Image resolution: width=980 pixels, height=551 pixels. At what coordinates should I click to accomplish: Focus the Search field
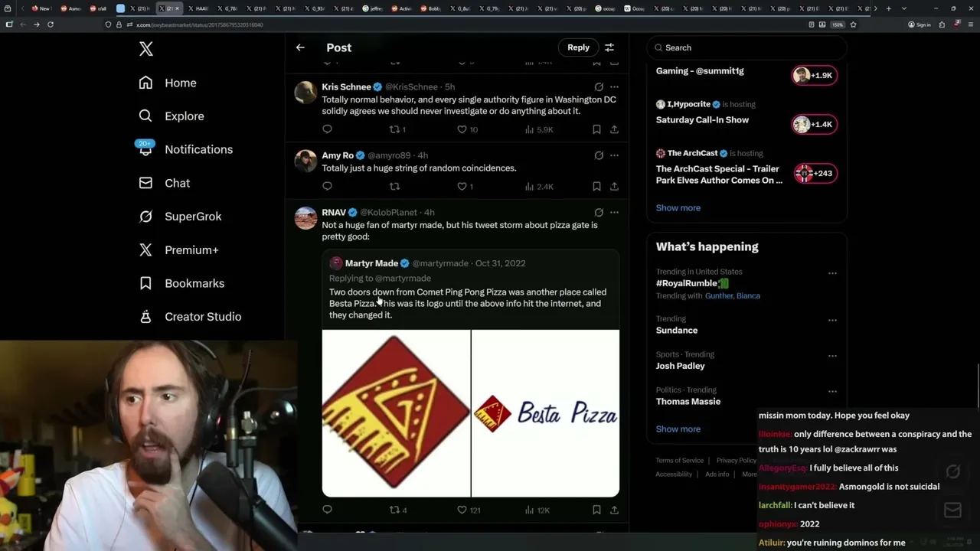coord(746,47)
